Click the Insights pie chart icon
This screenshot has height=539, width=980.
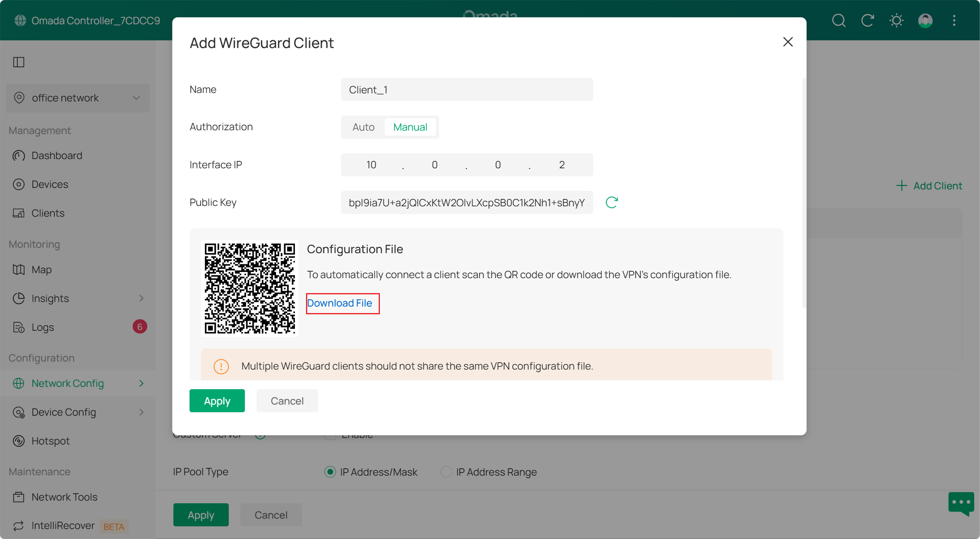pos(19,298)
